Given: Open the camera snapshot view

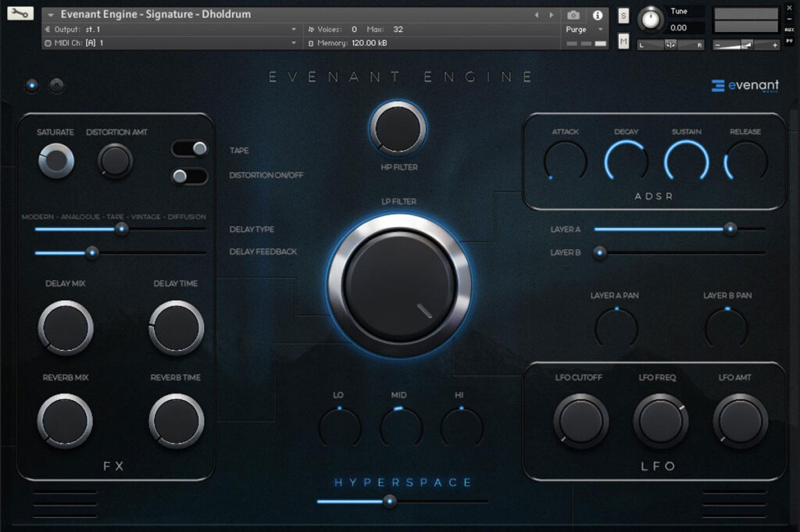Looking at the screenshot, I should pos(573,15).
